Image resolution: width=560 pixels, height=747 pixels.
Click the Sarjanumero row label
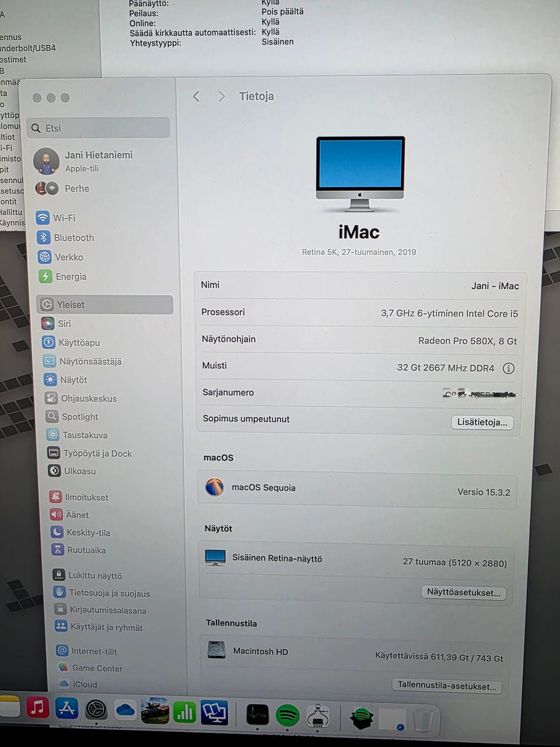(x=228, y=392)
